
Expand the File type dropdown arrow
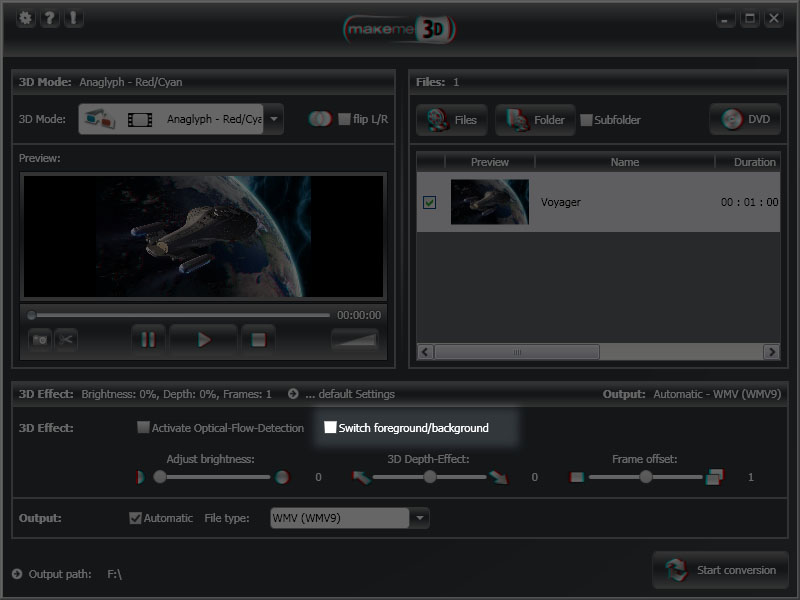tap(419, 518)
